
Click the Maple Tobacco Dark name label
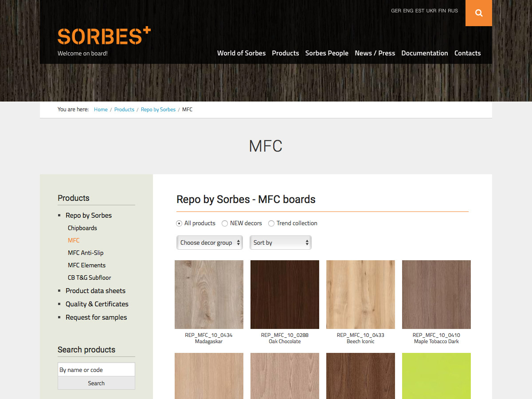tap(436, 341)
